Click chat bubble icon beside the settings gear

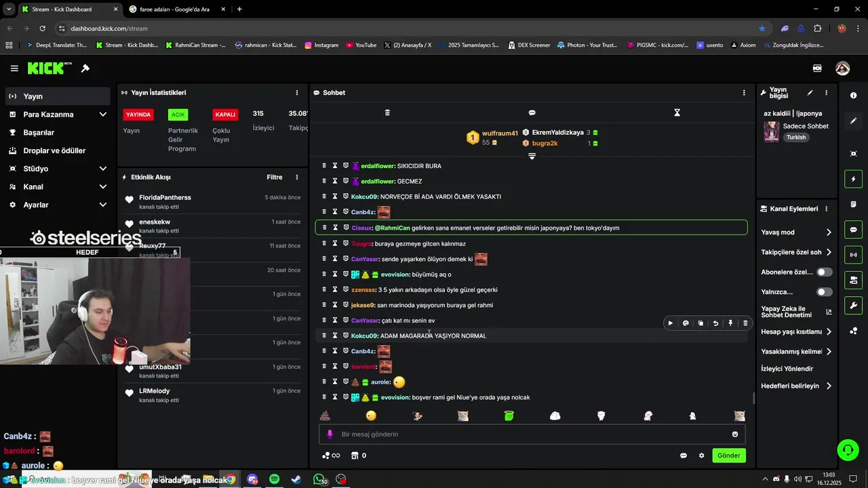684,455
